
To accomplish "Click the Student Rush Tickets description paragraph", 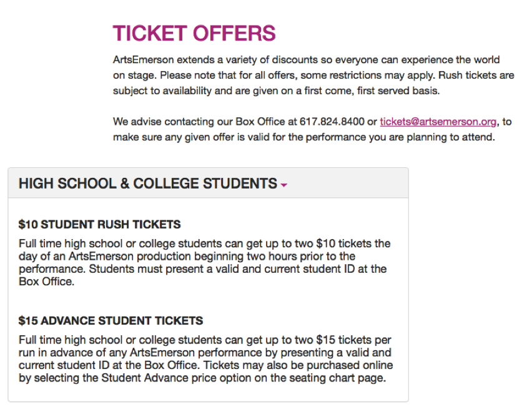I will [205, 263].
